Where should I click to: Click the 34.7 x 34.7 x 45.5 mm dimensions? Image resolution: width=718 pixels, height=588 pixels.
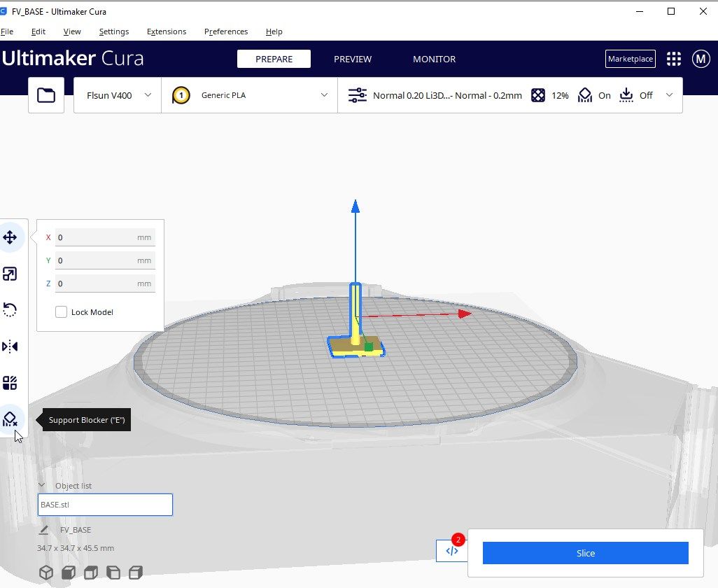click(76, 548)
